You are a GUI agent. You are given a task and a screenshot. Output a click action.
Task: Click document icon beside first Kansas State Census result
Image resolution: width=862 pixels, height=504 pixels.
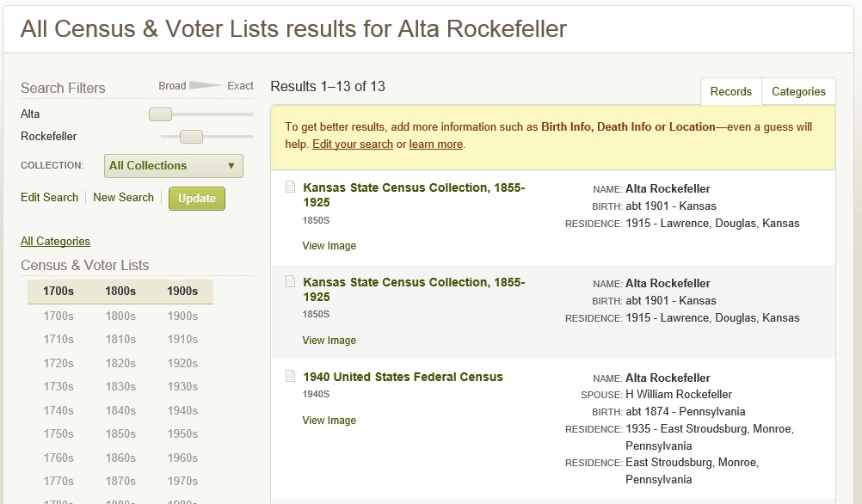pos(290,187)
